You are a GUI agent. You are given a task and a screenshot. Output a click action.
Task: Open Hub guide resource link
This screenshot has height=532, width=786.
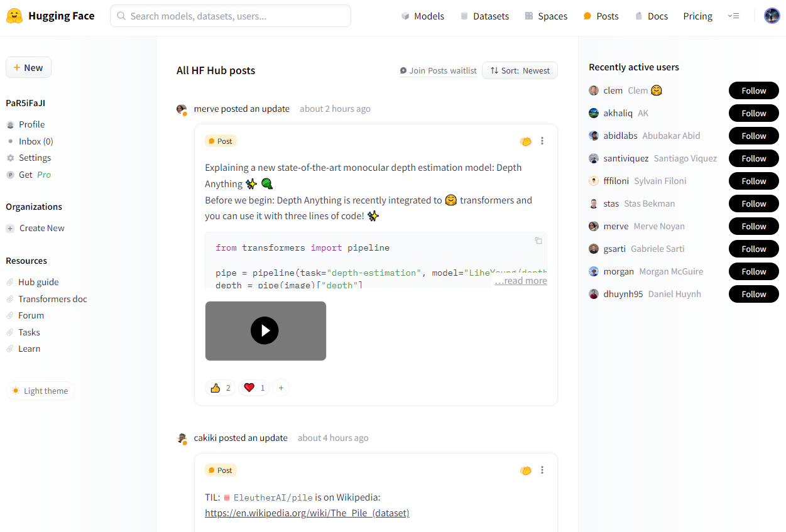(33, 282)
